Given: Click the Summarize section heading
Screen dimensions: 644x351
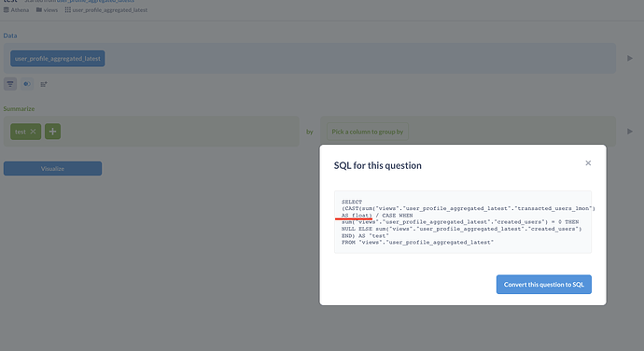Looking at the screenshot, I should tap(19, 109).
